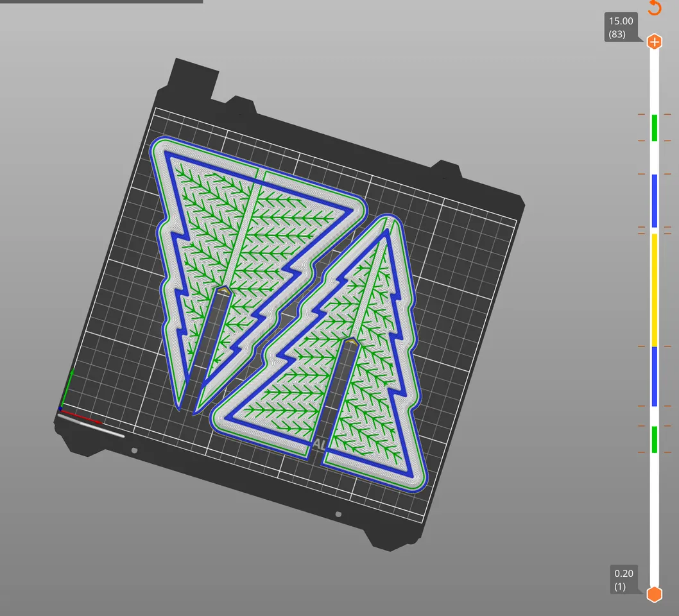
Task: Click yellow slot tip inside the right tree
Action: [350, 341]
